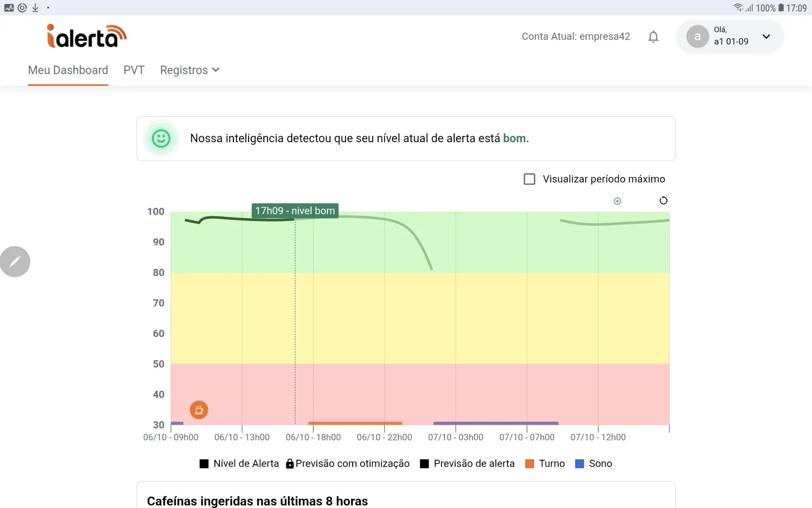Click Cafeínas ingeridas nas últimas 8 horas heading
This screenshot has width=812, height=508.
click(x=257, y=501)
